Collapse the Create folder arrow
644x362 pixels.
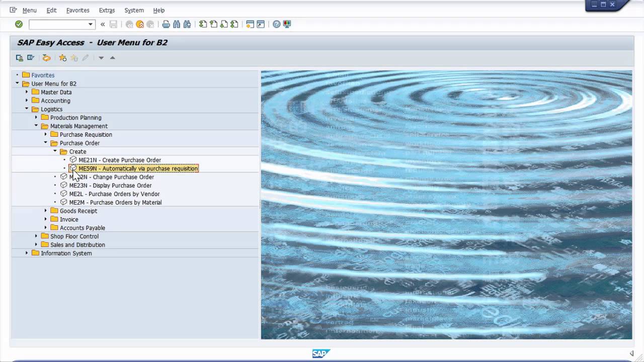pyautogui.click(x=55, y=151)
